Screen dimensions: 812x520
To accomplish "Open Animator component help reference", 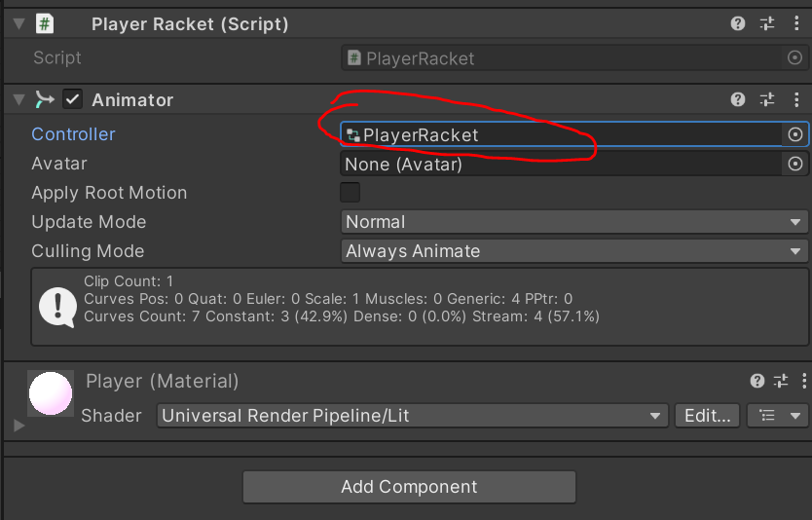I will (738, 99).
